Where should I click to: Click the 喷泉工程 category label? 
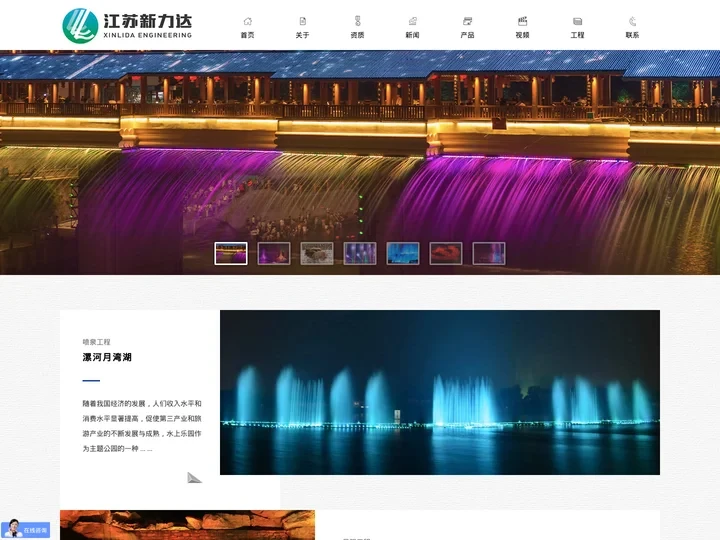pos(96,342)
